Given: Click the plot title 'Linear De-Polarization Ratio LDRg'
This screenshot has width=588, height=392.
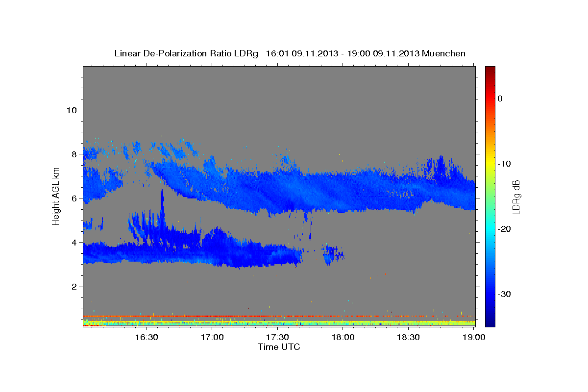Looking at the screenshot, I should [186, 53].
